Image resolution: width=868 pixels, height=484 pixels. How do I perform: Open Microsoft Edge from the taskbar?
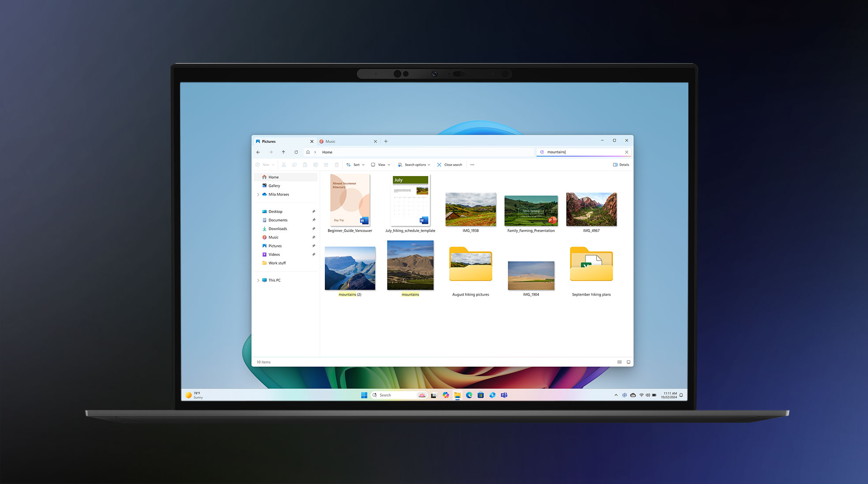[x=469, y=395]
